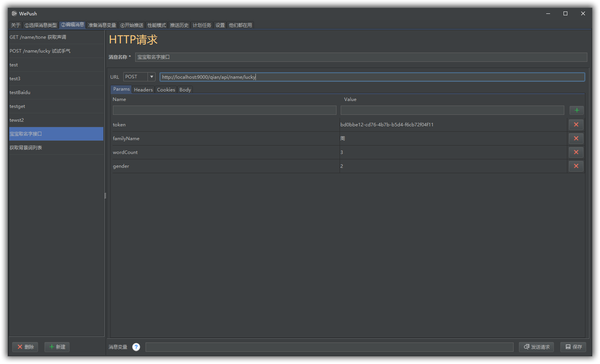Click the 消息变量 input field

click(x=330, y=347)
